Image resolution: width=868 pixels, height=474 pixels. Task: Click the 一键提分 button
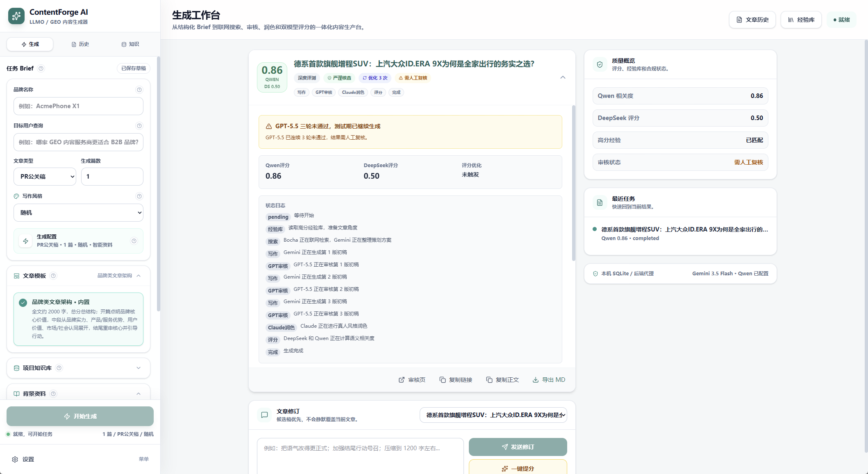518,467
